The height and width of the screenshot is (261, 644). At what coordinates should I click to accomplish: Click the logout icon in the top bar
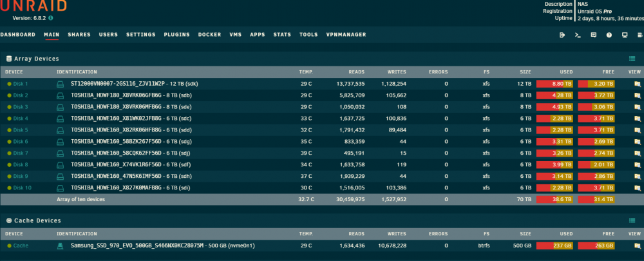[562, 35]
